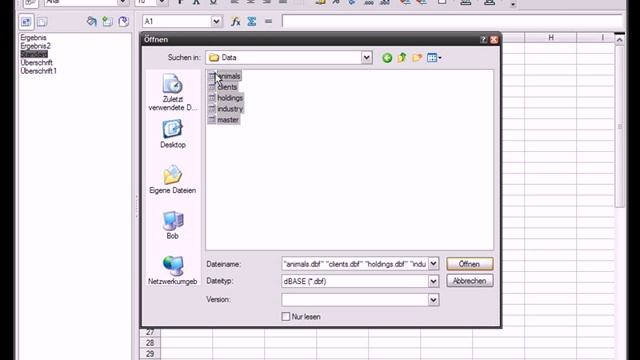Show cell styles in the Stylist panel
The image size is (640, 360).
(x=26, y=22)
